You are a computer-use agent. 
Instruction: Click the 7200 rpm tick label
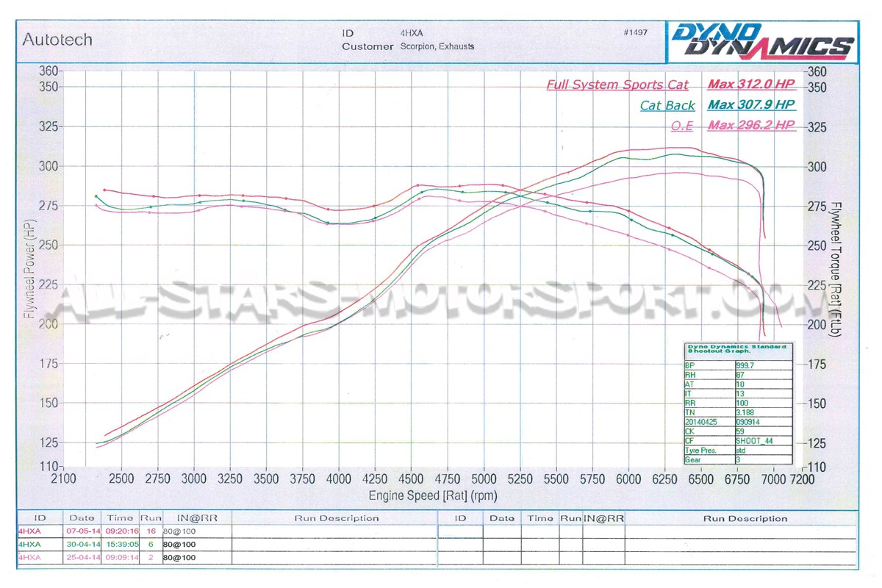[803, 479]
